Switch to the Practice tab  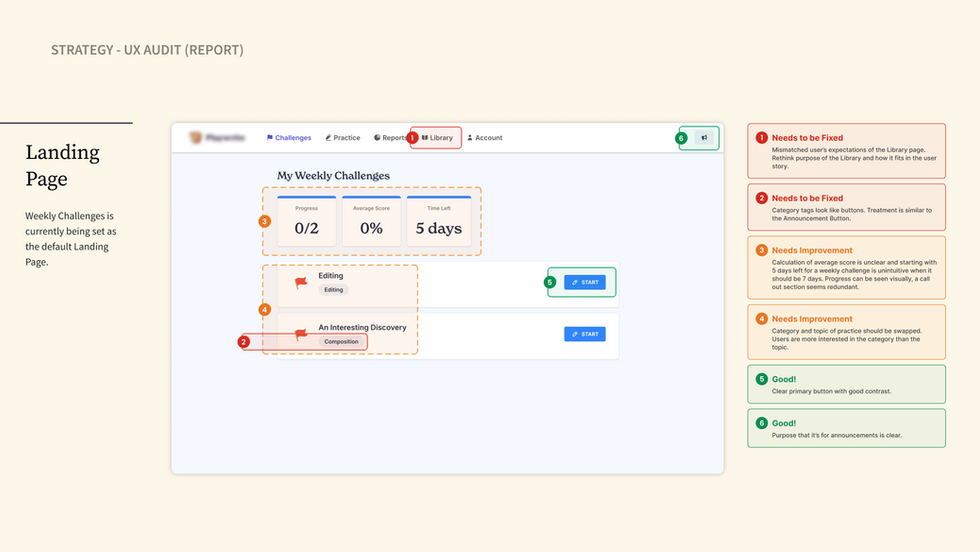(343, 138)
